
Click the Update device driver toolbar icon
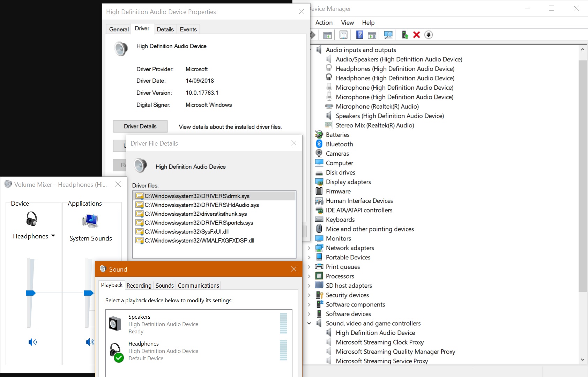pyautogui.click(x=405, y=35)
